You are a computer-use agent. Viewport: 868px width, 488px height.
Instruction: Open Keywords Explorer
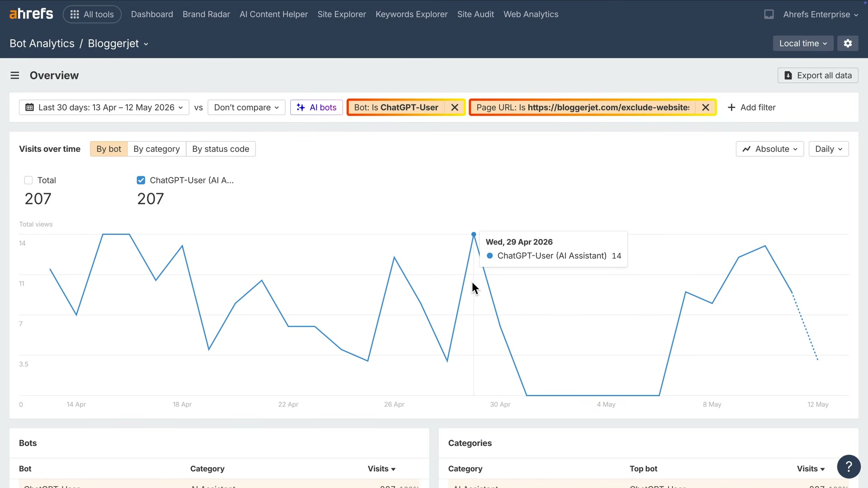tap(411, 14)
